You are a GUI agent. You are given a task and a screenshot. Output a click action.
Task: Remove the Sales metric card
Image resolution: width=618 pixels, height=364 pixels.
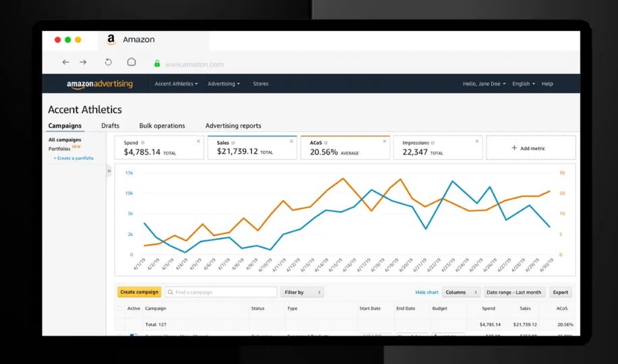click(x=291, y=141)
